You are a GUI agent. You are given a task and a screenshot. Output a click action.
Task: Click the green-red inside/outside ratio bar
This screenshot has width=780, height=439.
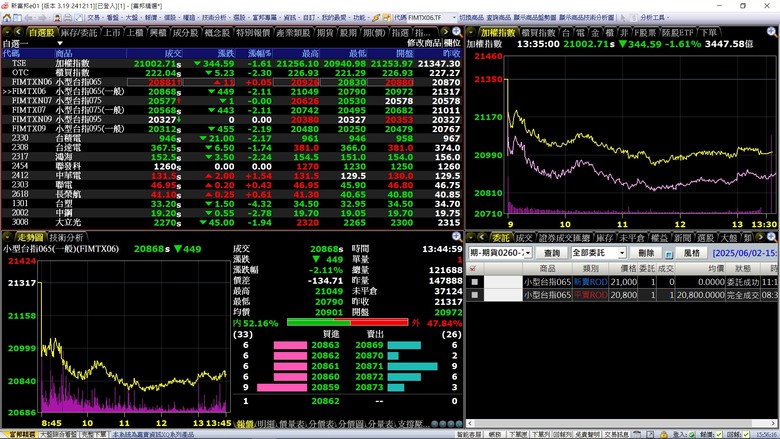348,323
